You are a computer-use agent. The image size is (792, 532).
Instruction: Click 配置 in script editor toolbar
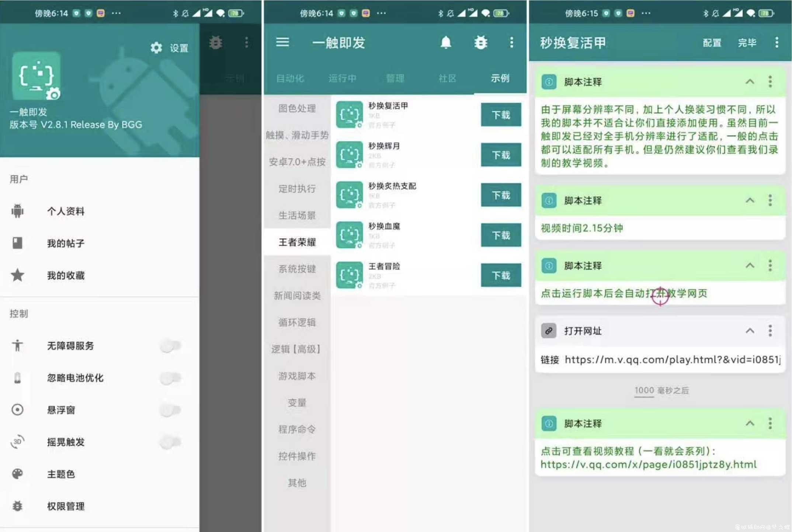point(712,43)
